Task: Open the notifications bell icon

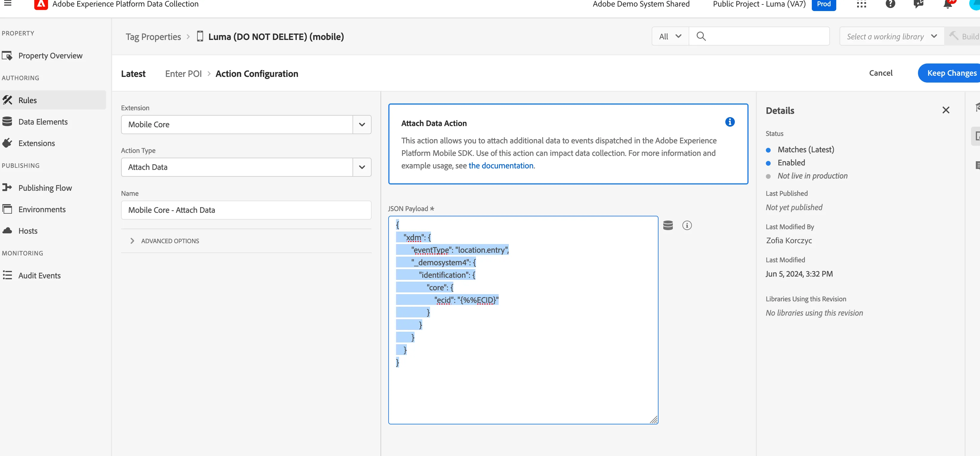Action: pos(948,4)
